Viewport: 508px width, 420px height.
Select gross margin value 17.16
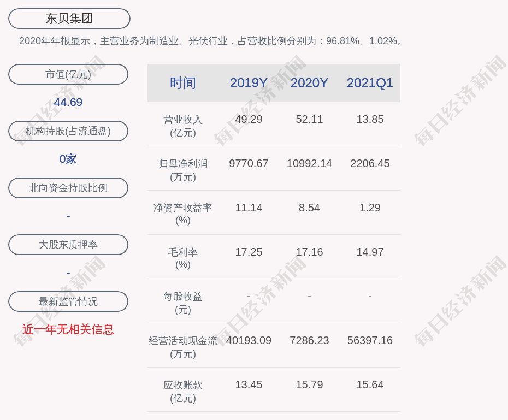coord(309,252)
